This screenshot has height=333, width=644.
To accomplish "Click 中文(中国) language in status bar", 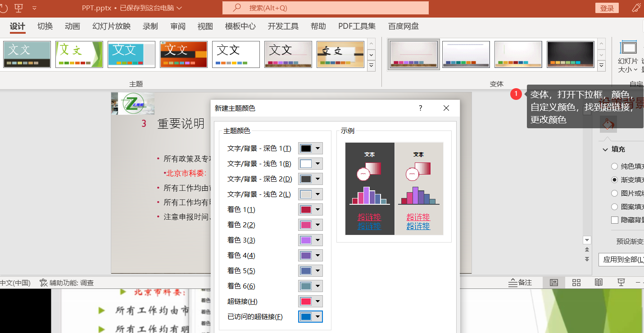I will point(15,283).
